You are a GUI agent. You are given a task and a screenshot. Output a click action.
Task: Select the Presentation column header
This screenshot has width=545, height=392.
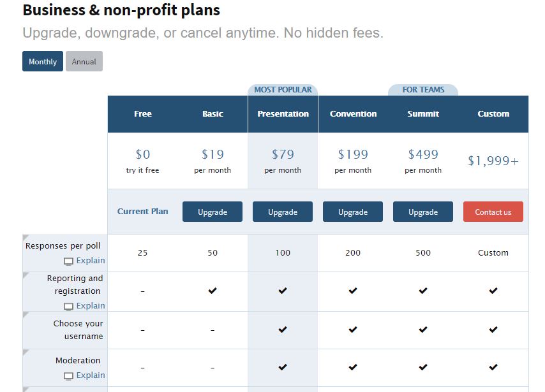(x=283, y=114)
